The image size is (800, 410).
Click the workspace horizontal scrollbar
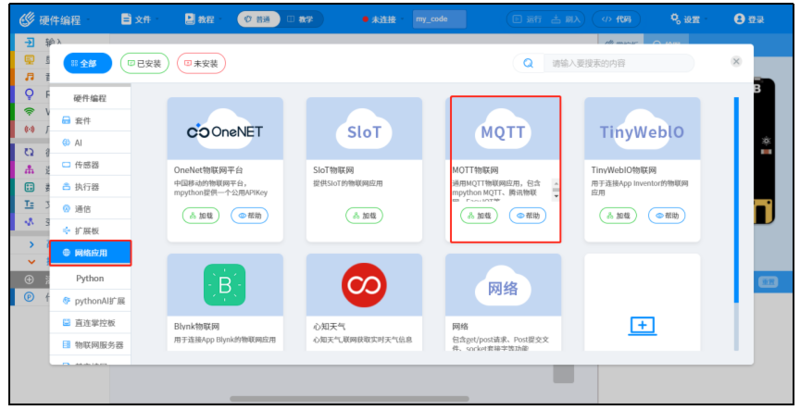[x=349, y=399]
